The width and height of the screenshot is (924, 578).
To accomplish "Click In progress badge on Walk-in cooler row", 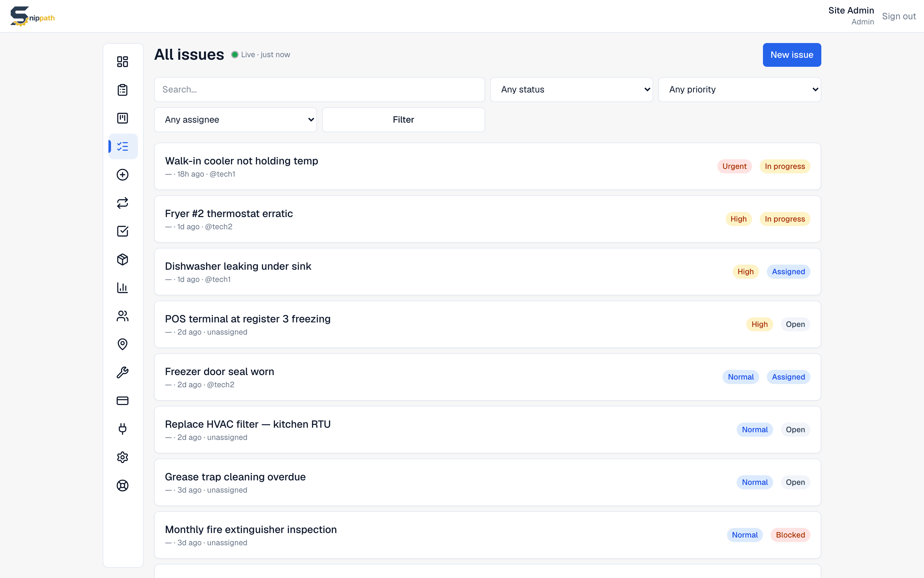I will pyautogui.click(x=785, y=166).
